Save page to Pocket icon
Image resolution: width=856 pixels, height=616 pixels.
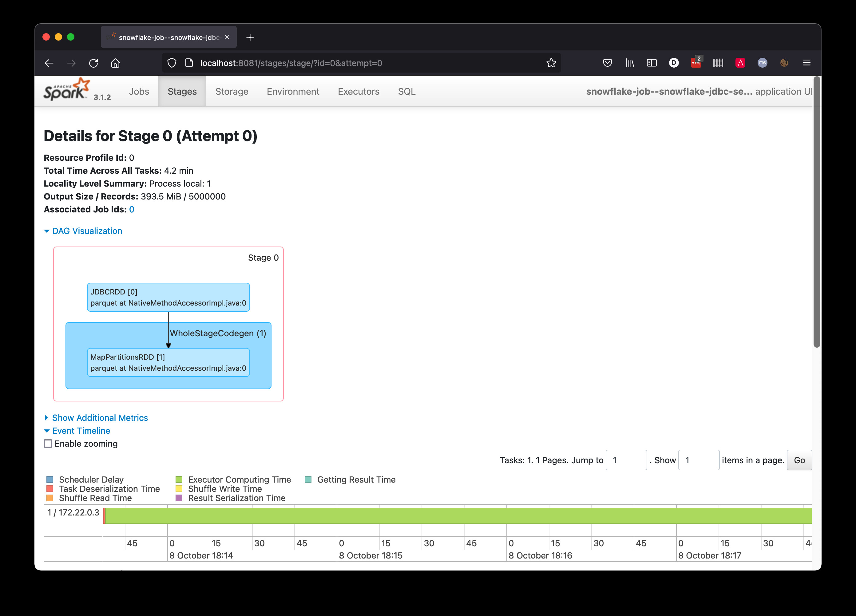pos(607,63)
